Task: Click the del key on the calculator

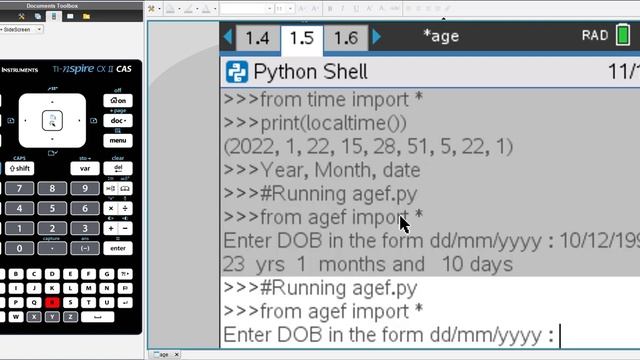Action: 118,168
